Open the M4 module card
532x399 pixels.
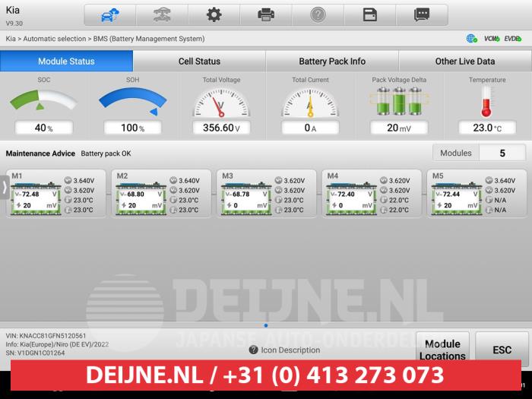[x=372, y=193]
